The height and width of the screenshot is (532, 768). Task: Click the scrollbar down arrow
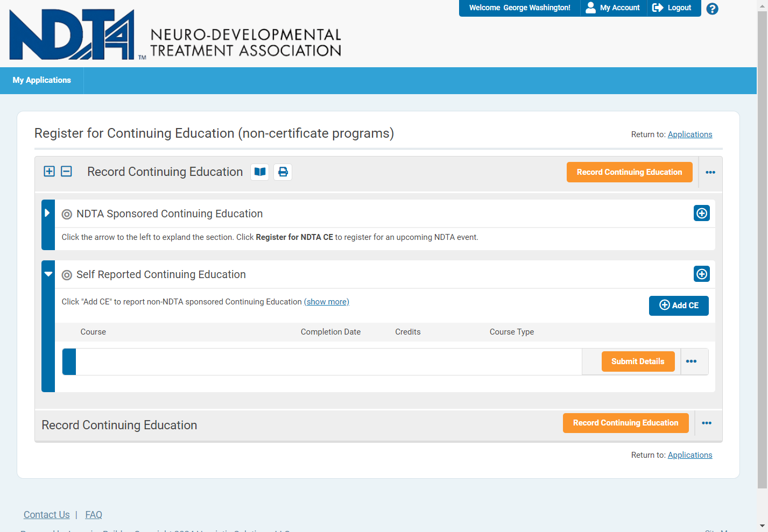762,526
